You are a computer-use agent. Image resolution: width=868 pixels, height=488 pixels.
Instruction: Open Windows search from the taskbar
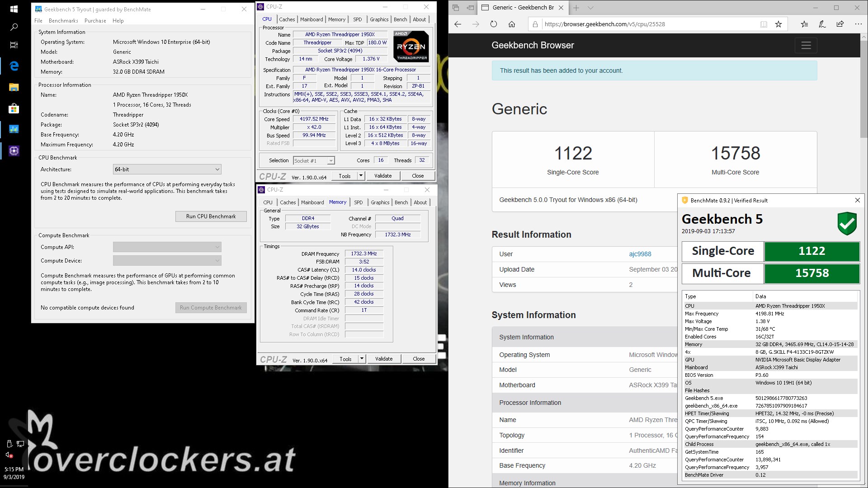(x=14, y=27)
